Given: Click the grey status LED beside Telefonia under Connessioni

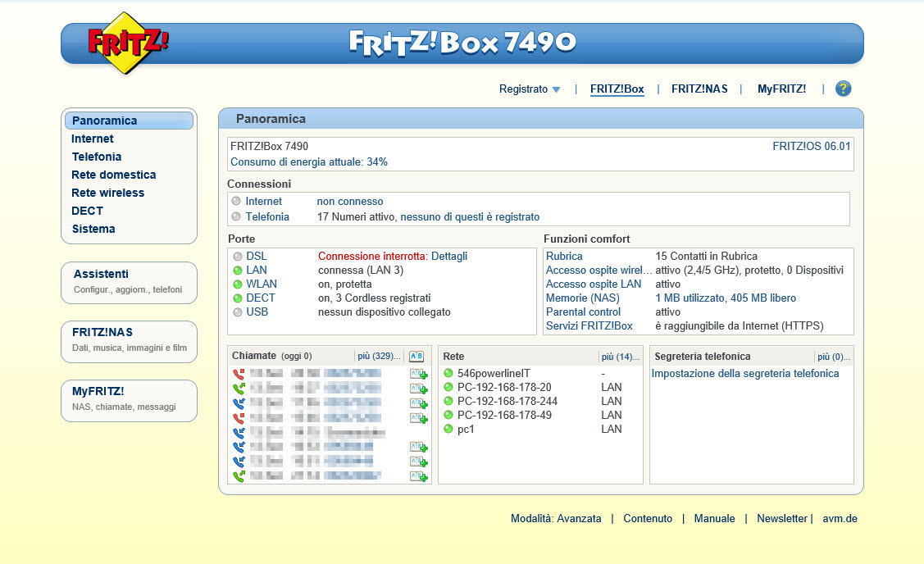Looking at the screenshot, I should coord(236,216).
